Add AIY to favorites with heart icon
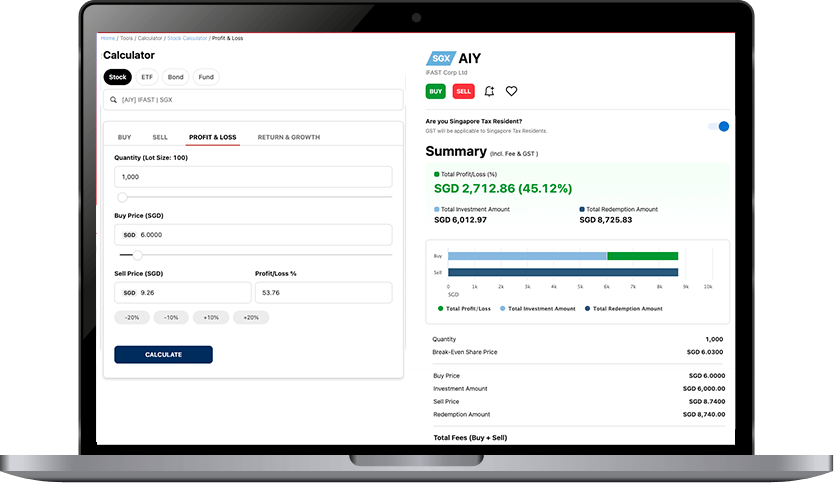 coord(511,91)
